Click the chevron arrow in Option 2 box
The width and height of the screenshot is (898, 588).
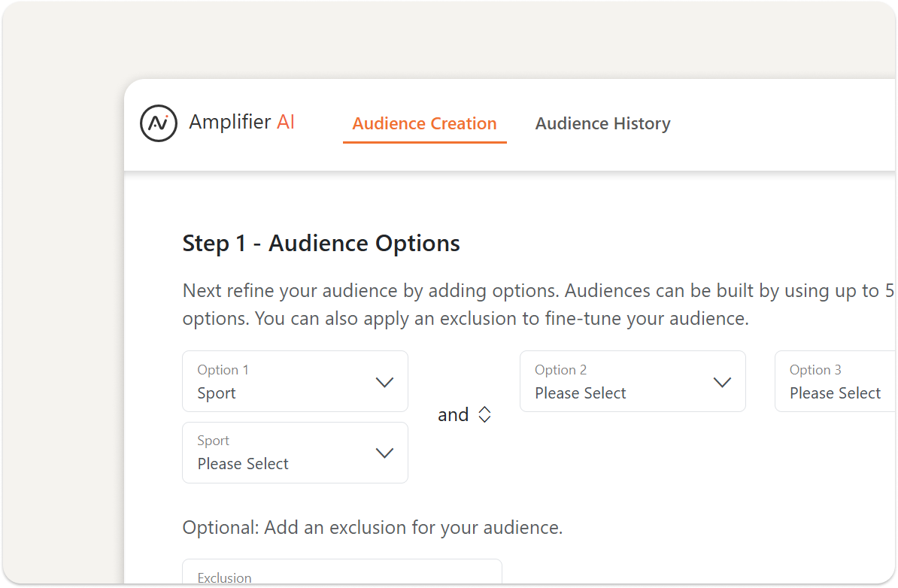coord(722,382)
